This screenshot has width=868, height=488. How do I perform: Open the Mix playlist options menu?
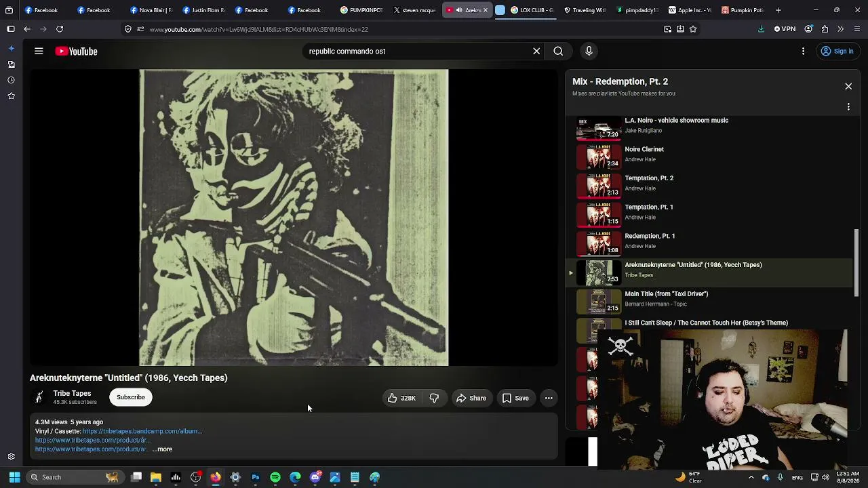point(848,106)
